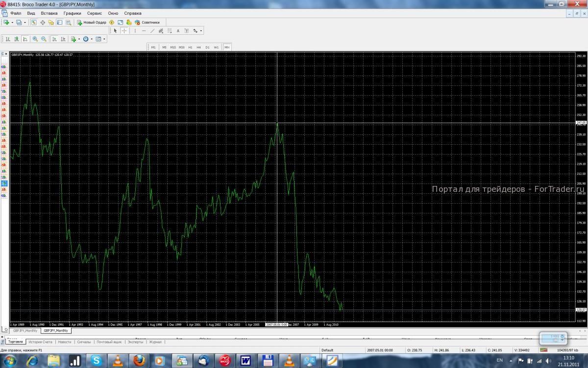Open the Графики menu
This screenshot has height=368, width=588.
[72, 13]
